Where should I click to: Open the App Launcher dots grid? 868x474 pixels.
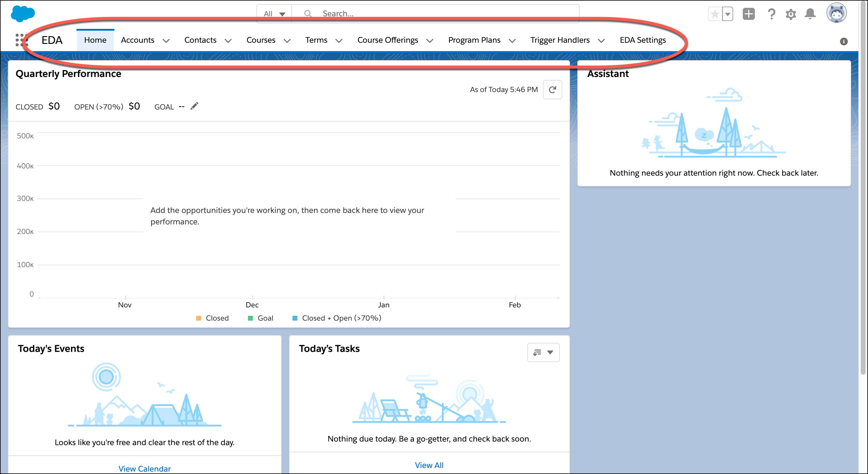click(x=21, y=40)
